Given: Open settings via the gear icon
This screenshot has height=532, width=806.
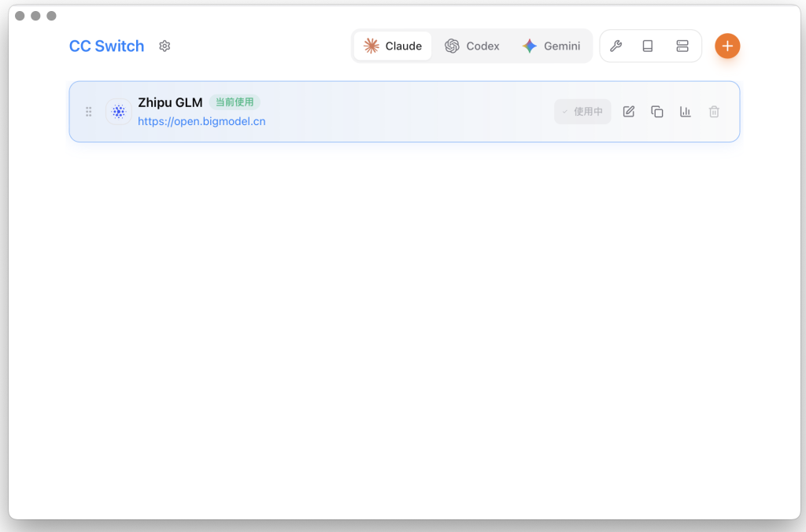Looking at the screenshot, I should coord(165,46).
